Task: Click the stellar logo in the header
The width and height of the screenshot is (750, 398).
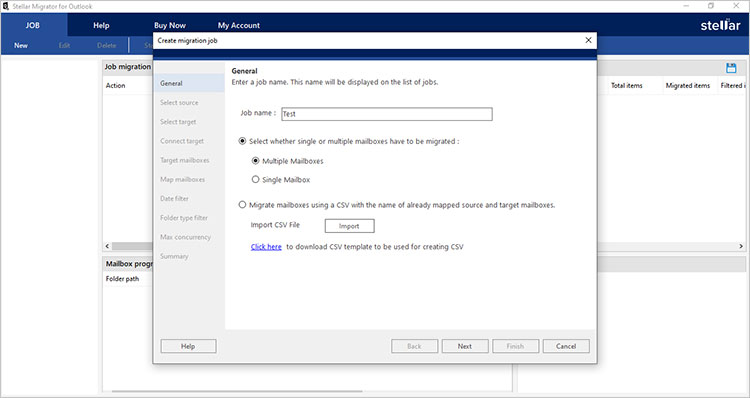Action: pos(720,25)
